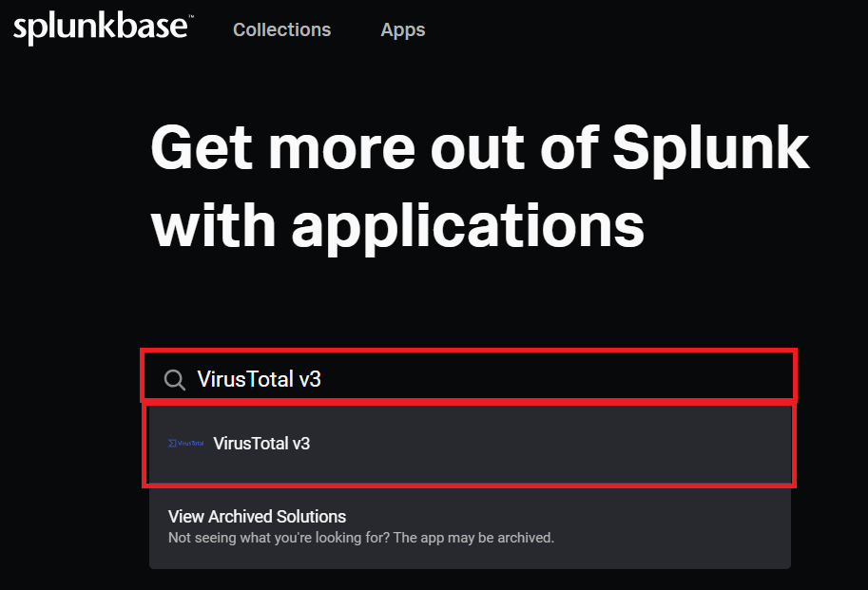868x590 pixels.
Task: Click the word "Solutions" in the archived link
Action: pyautogui.click(x=315, y=517)
